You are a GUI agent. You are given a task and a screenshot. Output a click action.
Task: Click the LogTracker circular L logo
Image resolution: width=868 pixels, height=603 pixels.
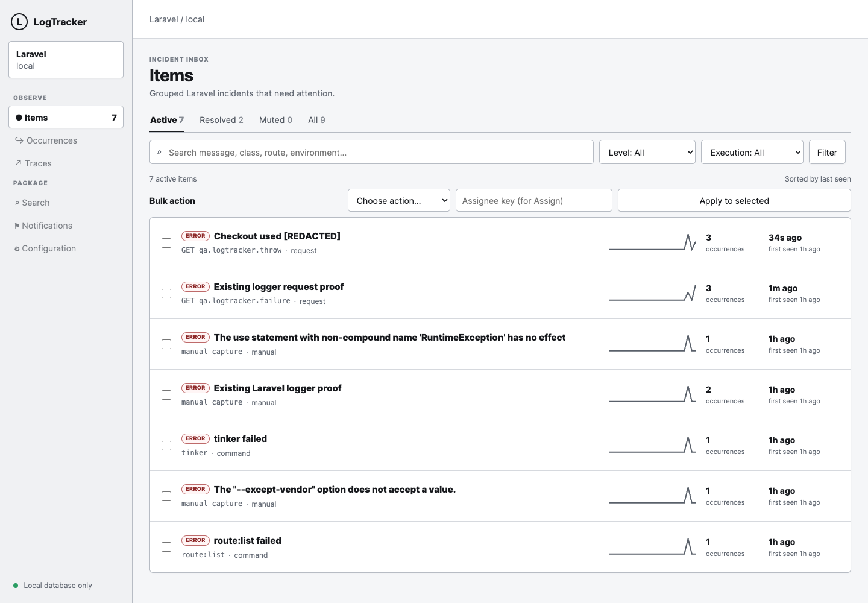tap(19, 22)
